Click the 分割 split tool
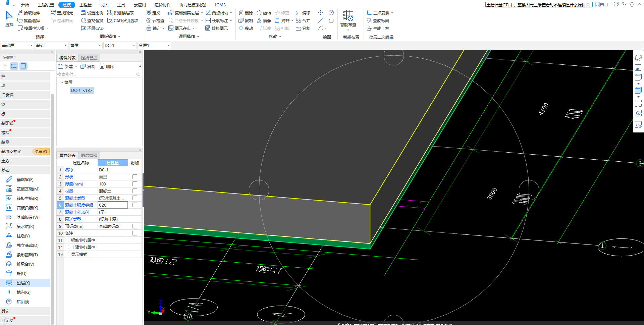 (303, 28)
